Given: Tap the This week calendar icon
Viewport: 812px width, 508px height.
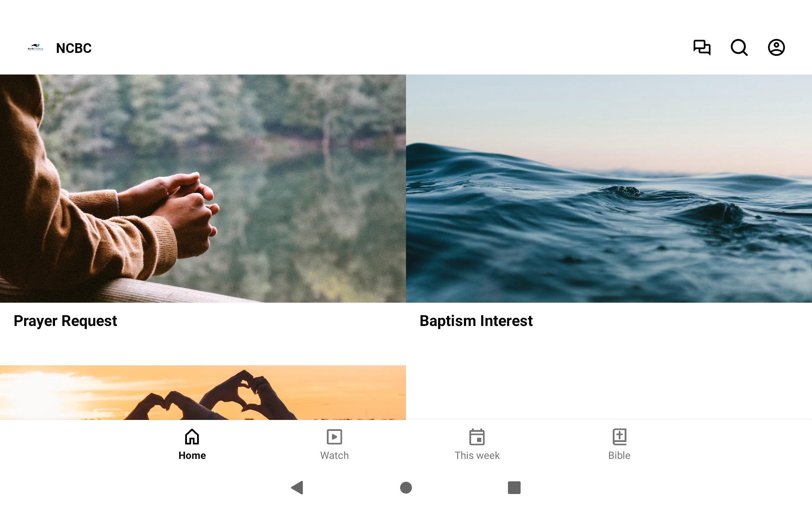Looking at the screenshot, I should (x=477, y=436).
